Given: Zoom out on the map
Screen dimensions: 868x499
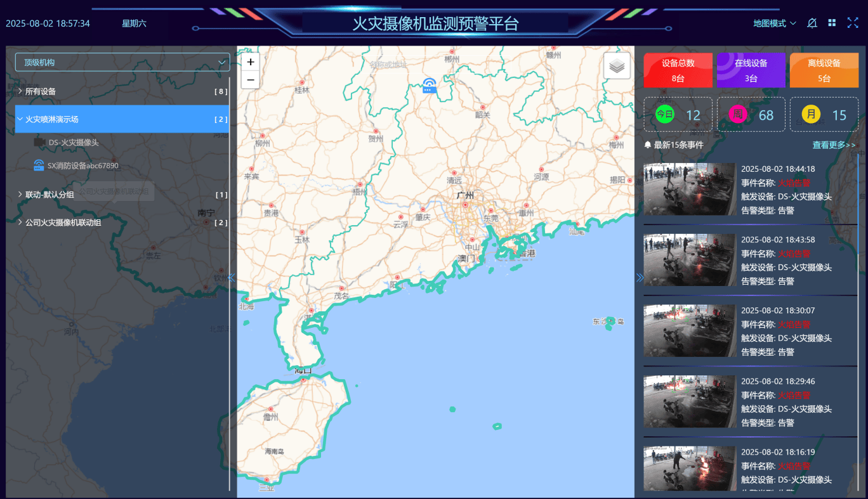Looking at the screenshot, I should pos(251,80).
